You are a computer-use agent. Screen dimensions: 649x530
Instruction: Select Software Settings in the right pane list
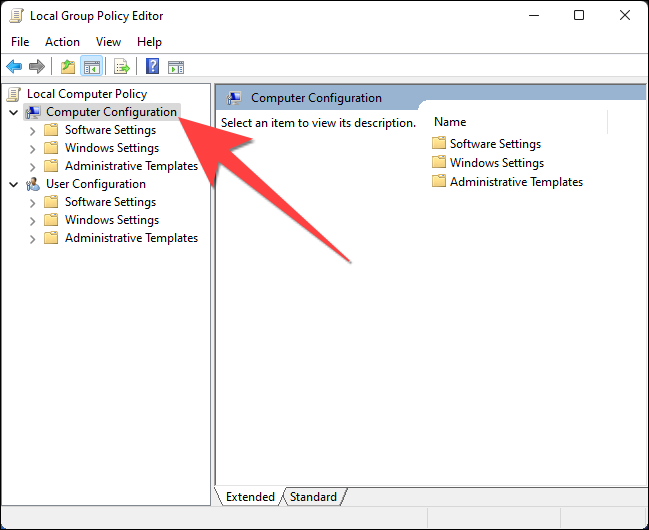494,144
